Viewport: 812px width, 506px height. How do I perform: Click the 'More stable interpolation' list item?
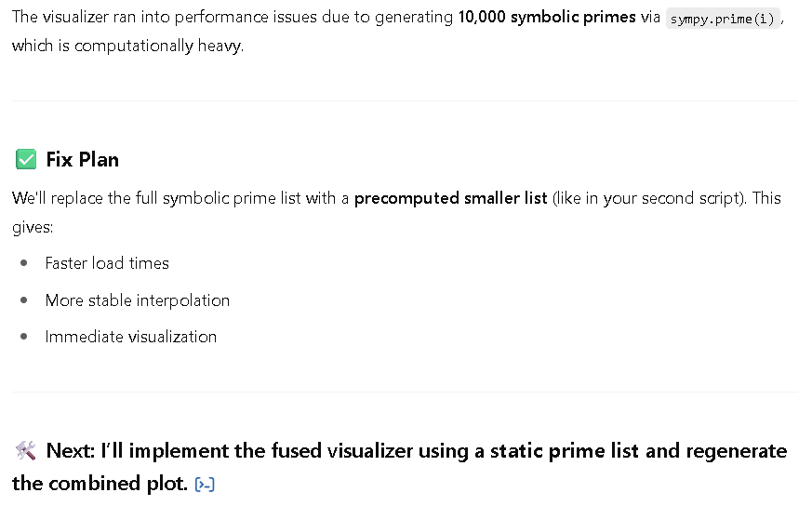(138, 300)
